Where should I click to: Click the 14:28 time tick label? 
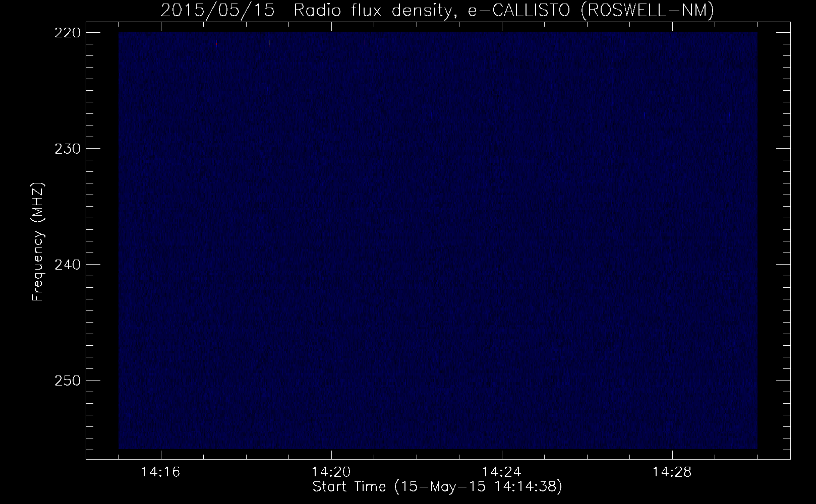pos(672,472)
